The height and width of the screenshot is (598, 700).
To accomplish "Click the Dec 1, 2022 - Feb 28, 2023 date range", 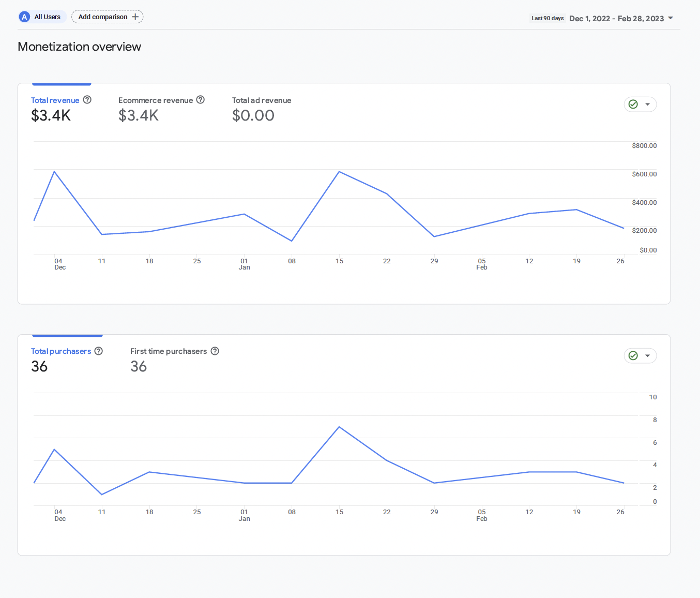I will point(616,18).
